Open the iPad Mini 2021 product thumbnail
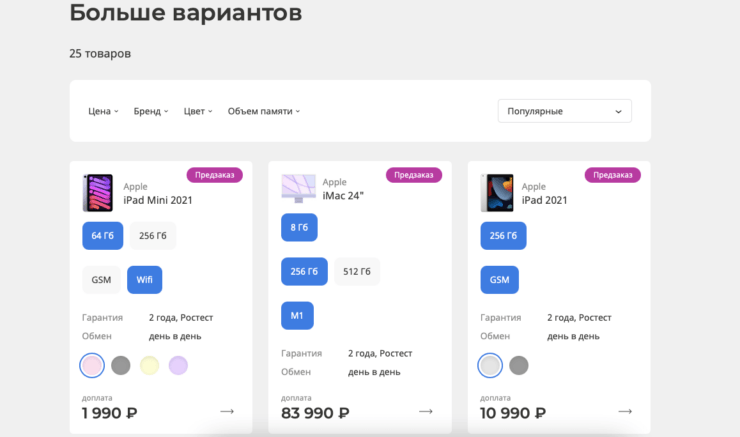 tap(98, 193)
